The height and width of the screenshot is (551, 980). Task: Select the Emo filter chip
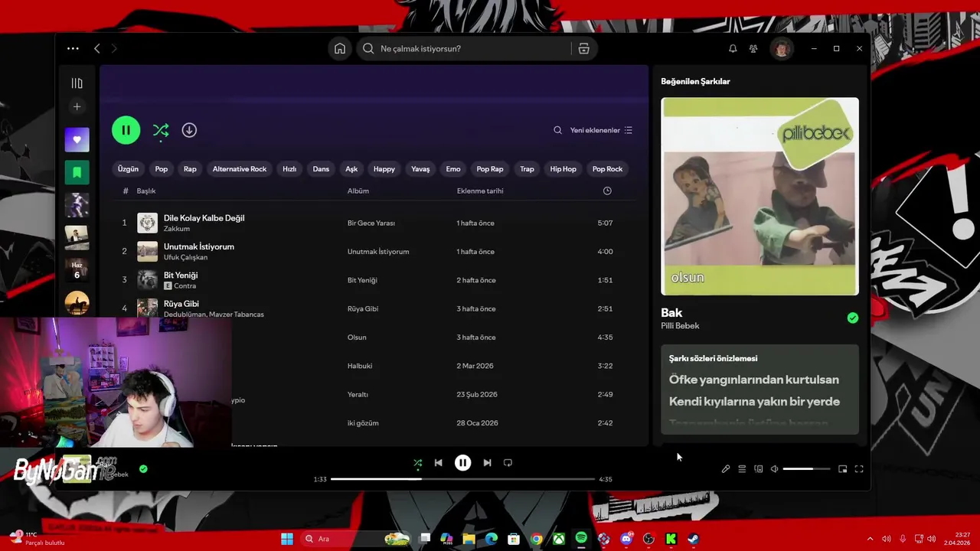[x=453, y=169]
